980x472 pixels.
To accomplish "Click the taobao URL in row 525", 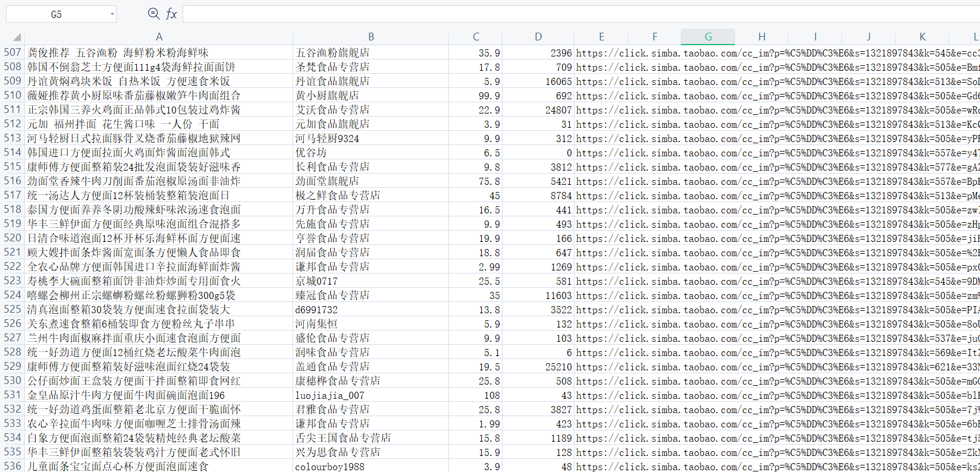I will point(777,310).
